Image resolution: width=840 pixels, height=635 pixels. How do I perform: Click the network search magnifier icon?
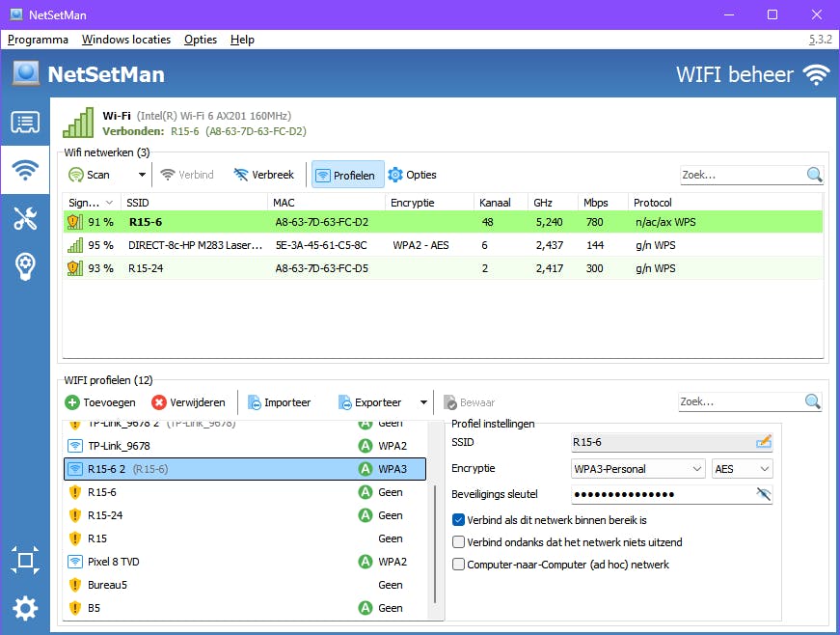click(814, 175)
